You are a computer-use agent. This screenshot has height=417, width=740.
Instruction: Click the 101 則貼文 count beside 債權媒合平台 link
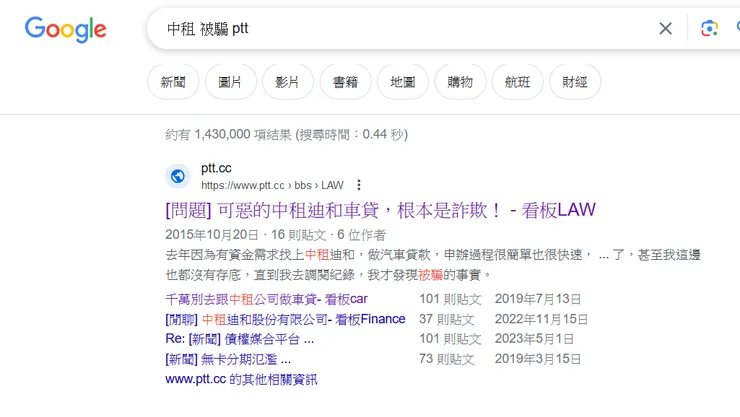(x=450, y=339)
